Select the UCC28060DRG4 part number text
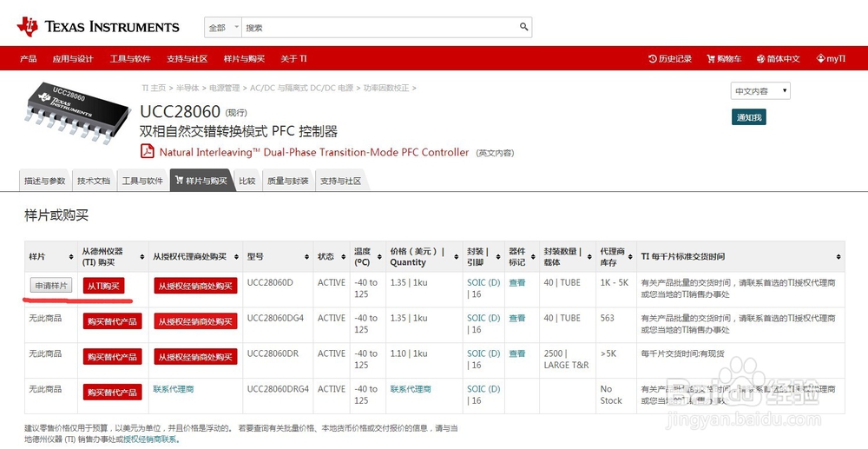 tap(278, 389)
